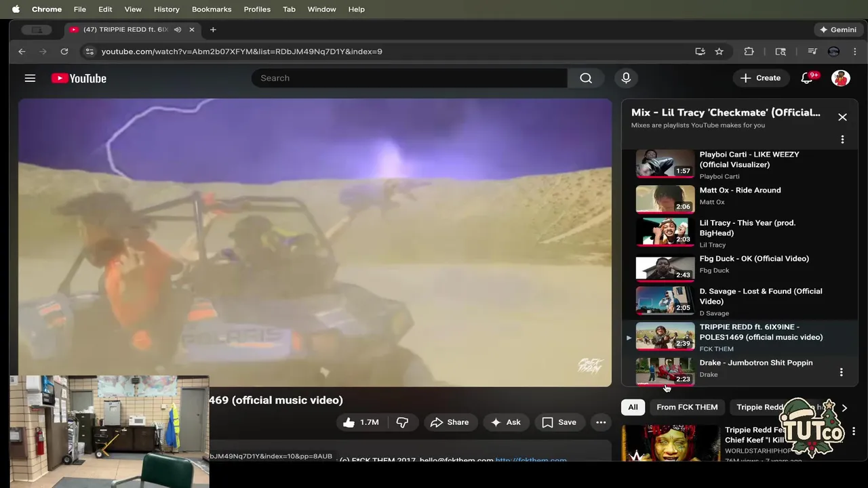Open the Trippie Redd Chief Keef recommendation thumbnail
The width and height of the screenshot is (868, 488).
[x=671, y=443]
